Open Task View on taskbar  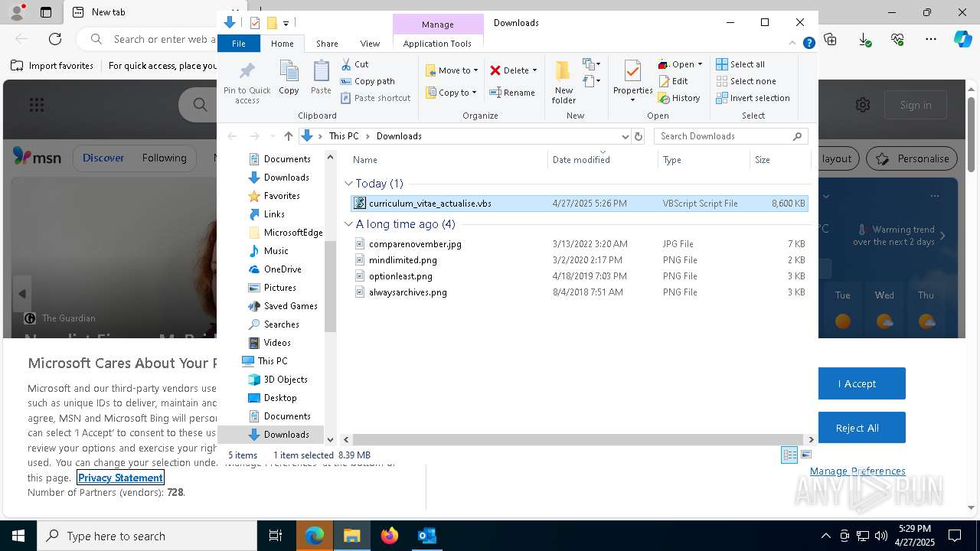tap(276, 536)
